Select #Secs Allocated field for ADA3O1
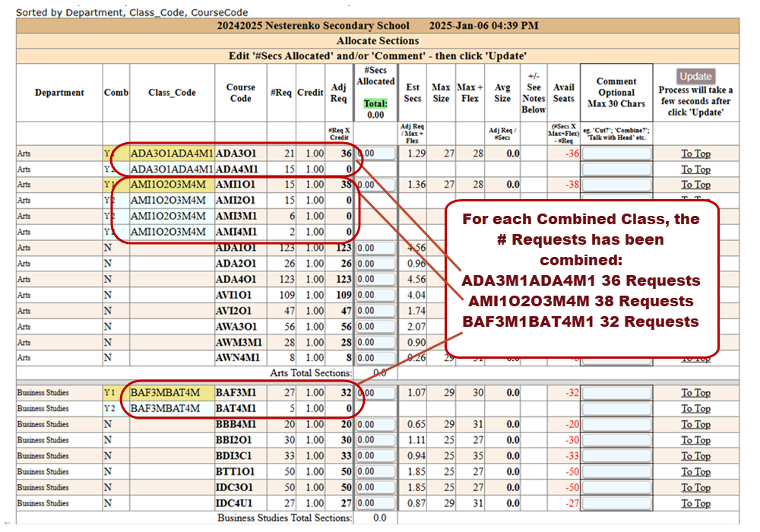The width and height of the screenshot is (760, 532). 375,154
